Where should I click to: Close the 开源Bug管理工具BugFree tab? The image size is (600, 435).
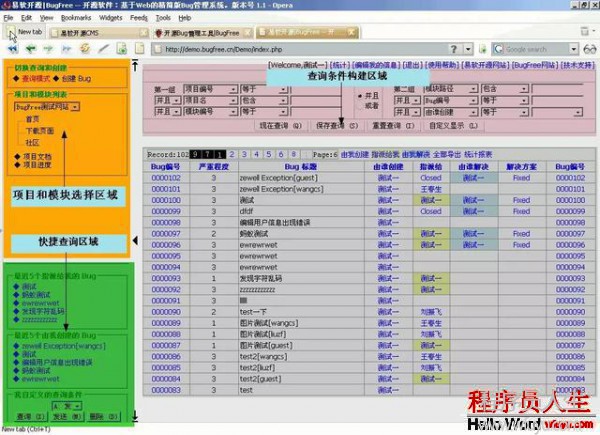pos(248,33)
